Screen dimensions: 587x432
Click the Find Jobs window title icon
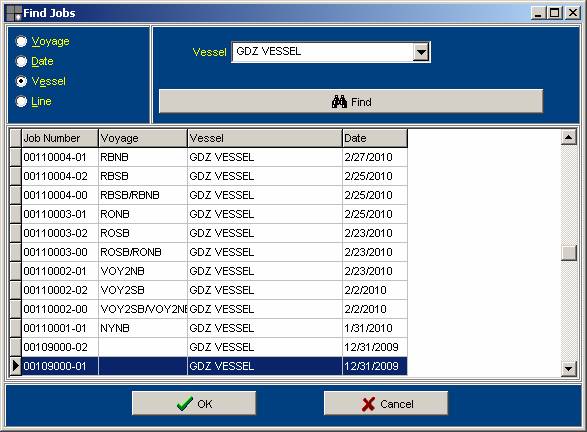pos(14,13)
